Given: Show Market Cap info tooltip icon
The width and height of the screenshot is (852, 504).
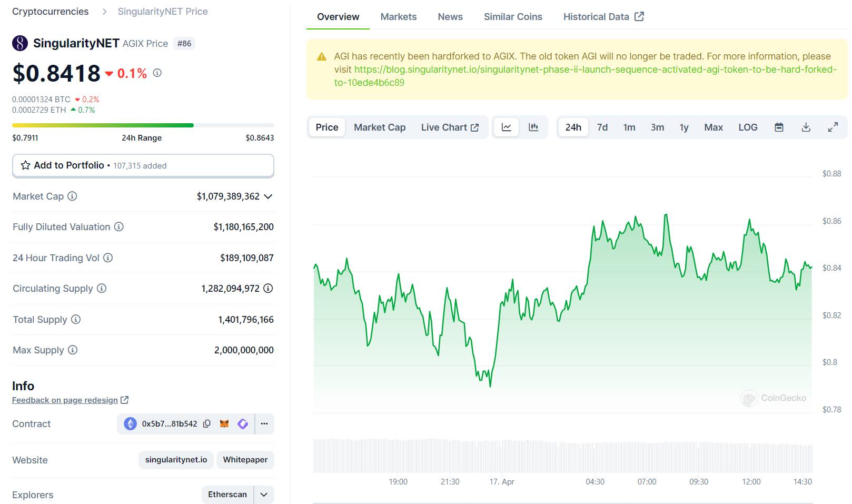Looking at the screenshot, I should pyautogui.click(x=72, y=196).
